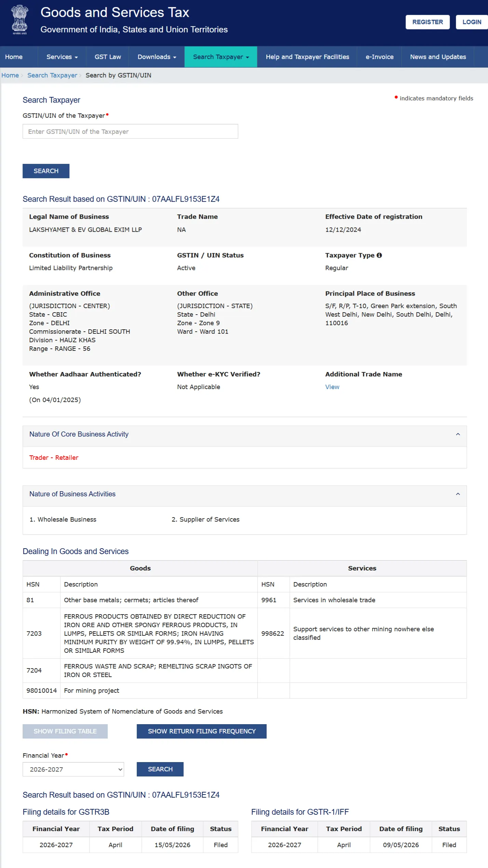
Task: Collapse Nature of Business Activities chevron
Action: point(458,494)
